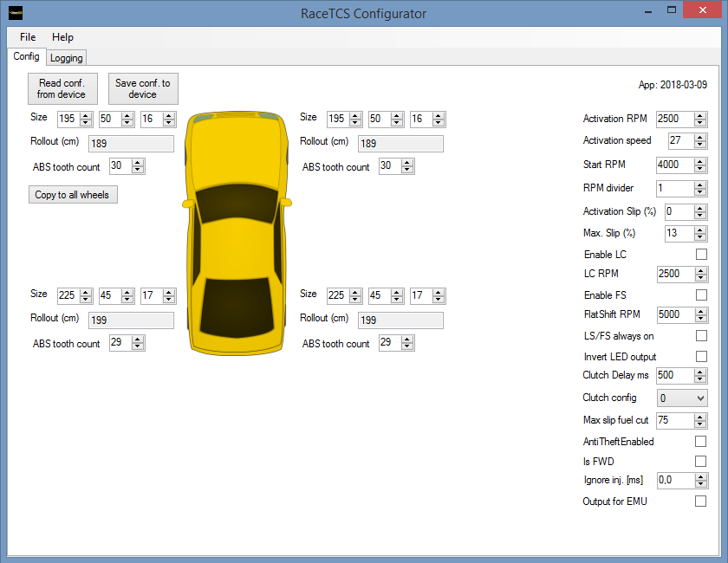The image size is (728, 563).
Task: Increase Max. Slip (%) value
Action: point(700,230)
